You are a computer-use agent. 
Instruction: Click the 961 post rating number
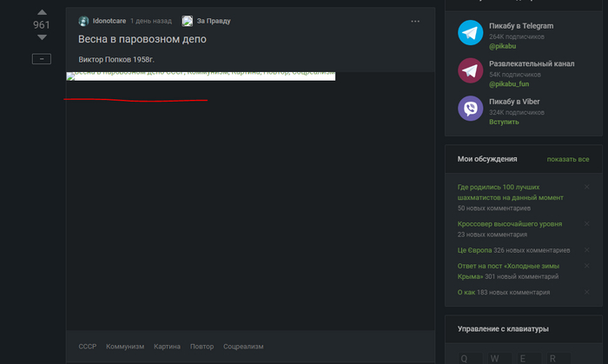(42, 25)
